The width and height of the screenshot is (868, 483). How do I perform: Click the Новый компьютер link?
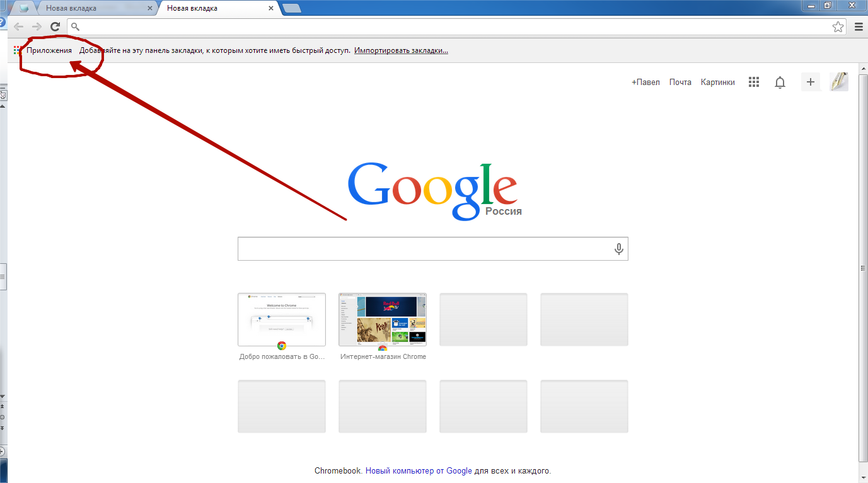[400, 470]
